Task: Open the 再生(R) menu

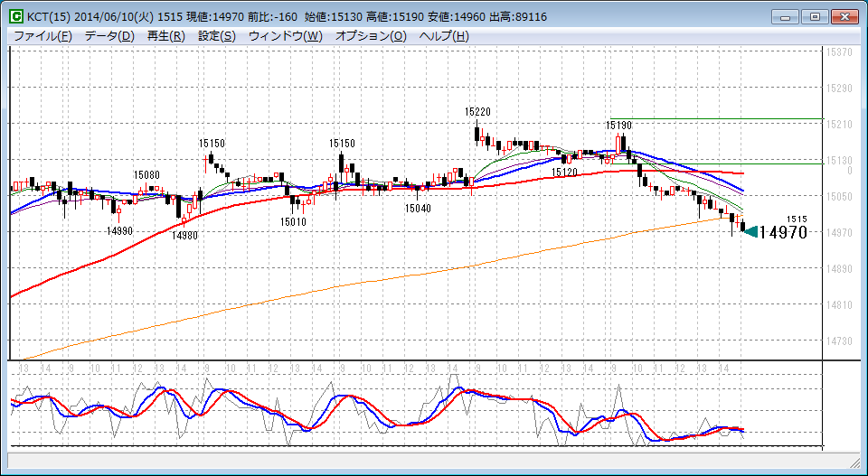Action: point(165,36)
